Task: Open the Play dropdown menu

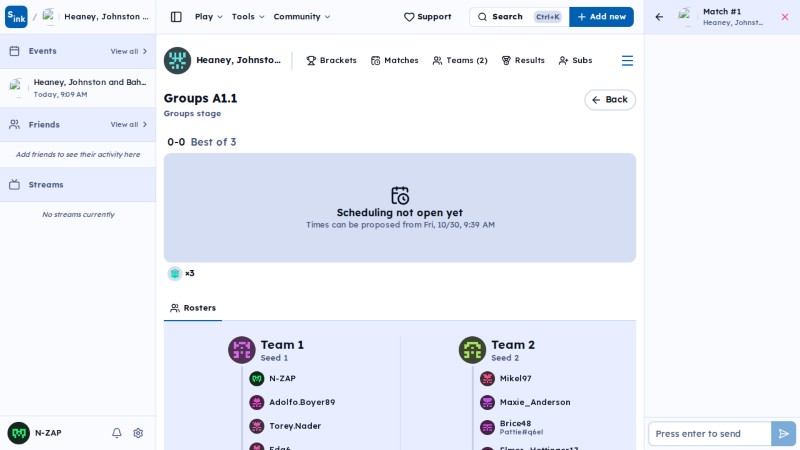Action: 209,17
